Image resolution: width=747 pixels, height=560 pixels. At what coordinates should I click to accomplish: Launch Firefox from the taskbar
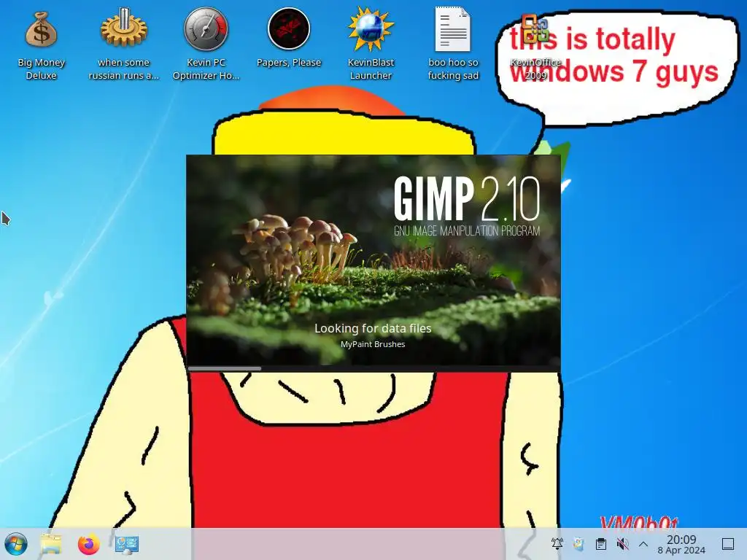[88, 544]
